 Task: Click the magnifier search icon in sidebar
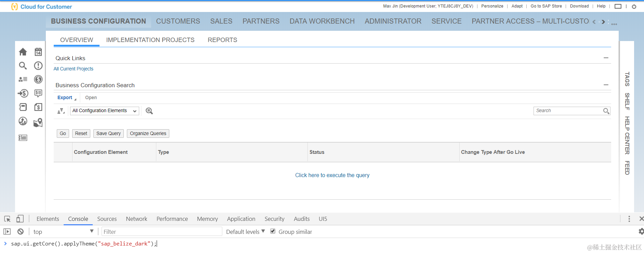[23, 66]
